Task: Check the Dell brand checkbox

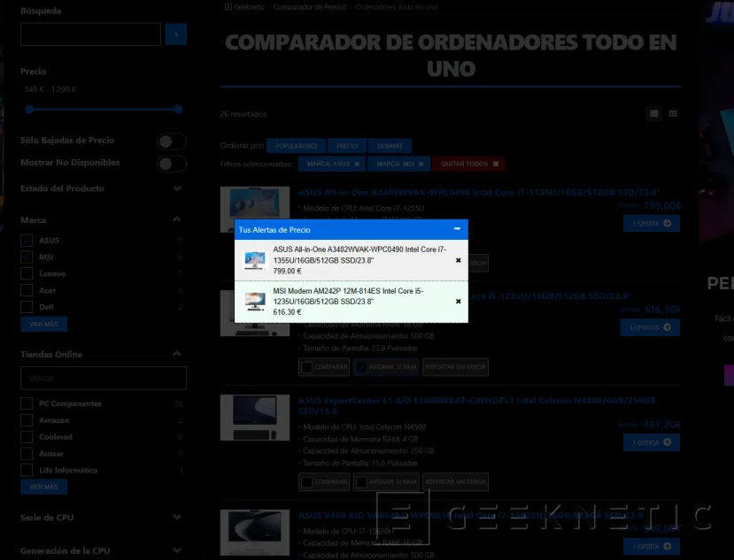Action: (x=27, y=307)
